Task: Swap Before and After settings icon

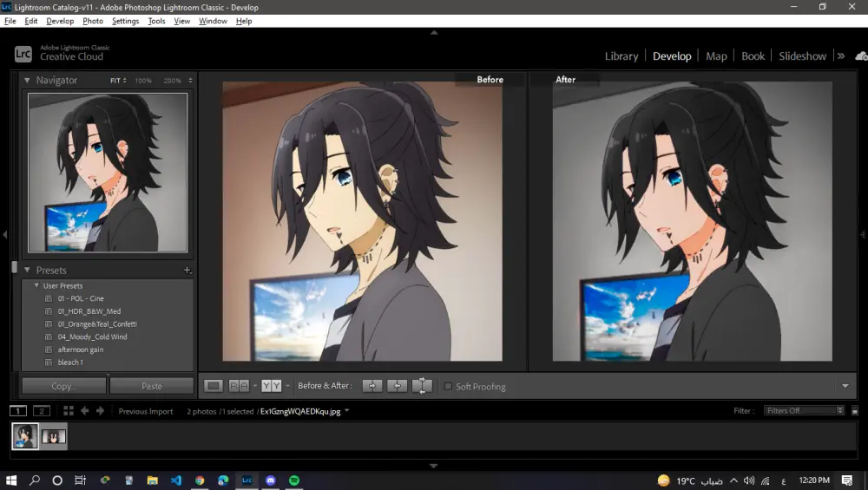Action: click(x=422, y=386)
